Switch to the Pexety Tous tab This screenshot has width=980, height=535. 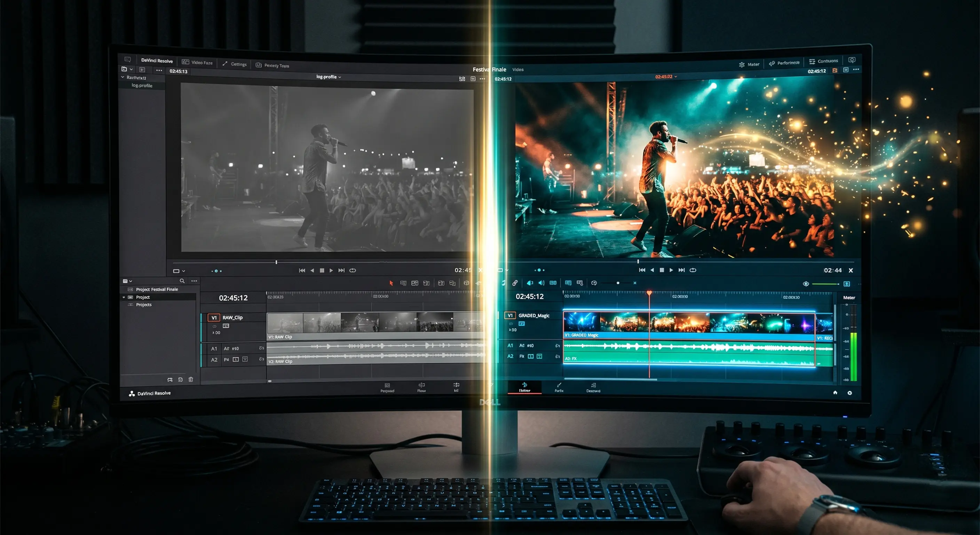272,65
